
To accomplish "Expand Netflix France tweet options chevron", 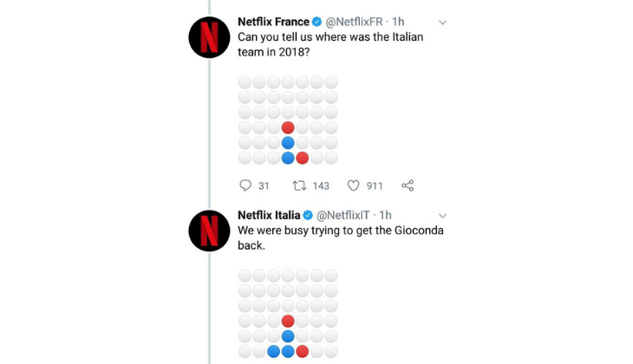I will [x=442, y=23].
